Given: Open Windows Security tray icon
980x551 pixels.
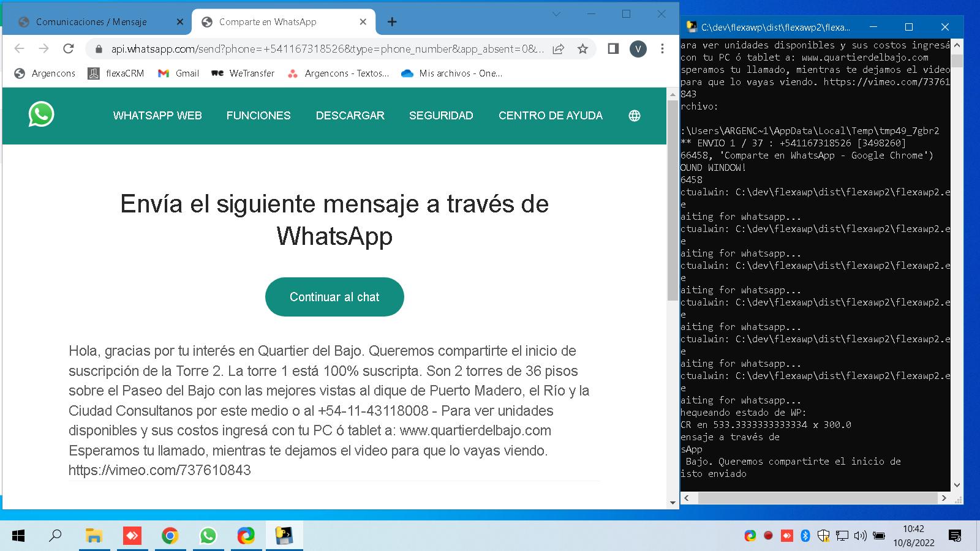Looking at the screenshot, I should tap(824, 536).
